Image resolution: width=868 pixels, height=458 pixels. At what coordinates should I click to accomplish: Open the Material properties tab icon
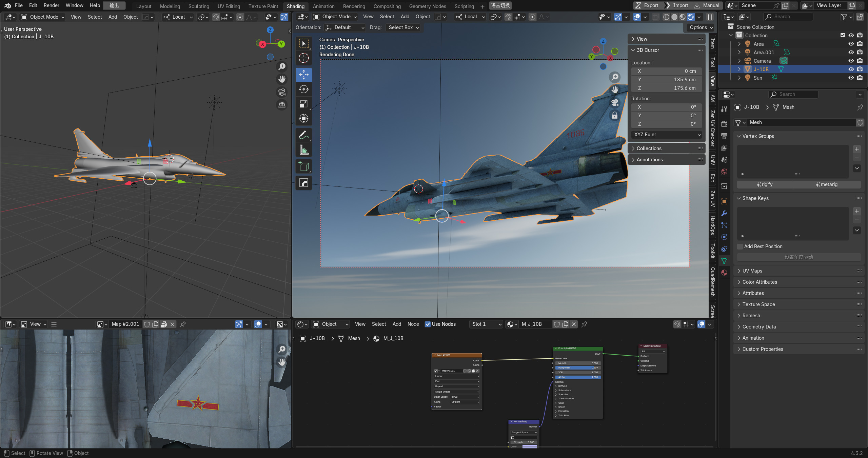[724, 273]
